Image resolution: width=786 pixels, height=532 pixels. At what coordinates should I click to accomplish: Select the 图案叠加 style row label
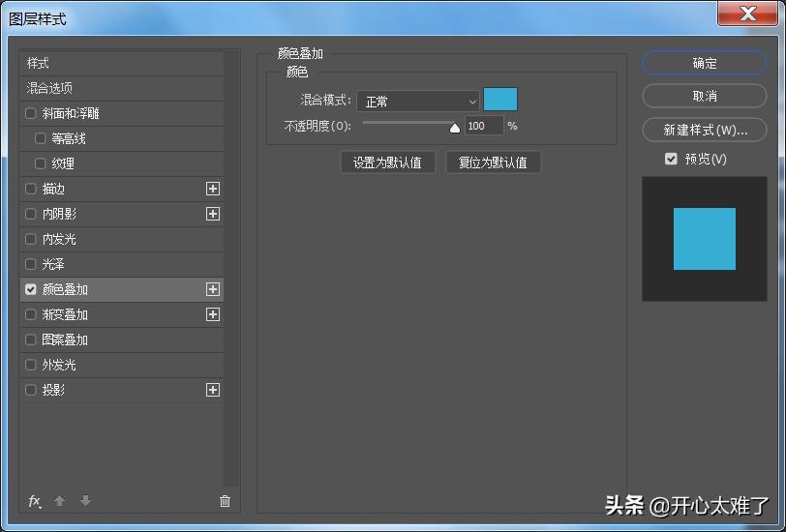(65, 340)
